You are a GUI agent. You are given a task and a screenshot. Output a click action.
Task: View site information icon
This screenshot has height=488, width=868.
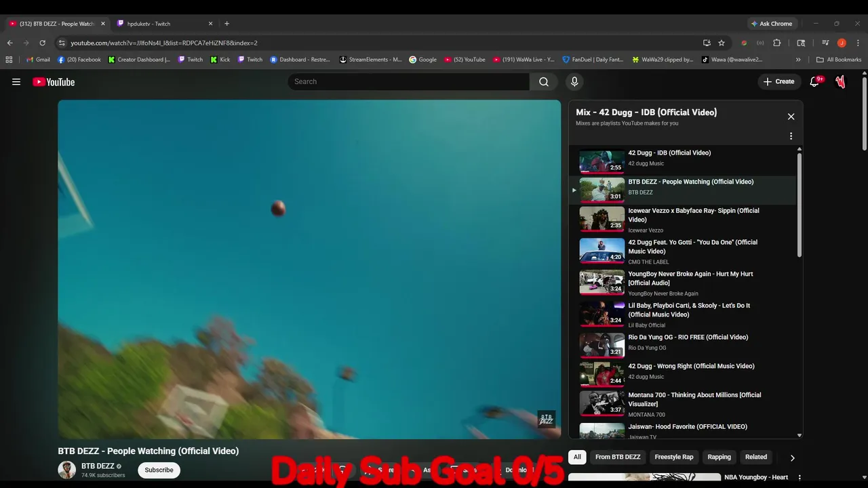tap(62, 43)
